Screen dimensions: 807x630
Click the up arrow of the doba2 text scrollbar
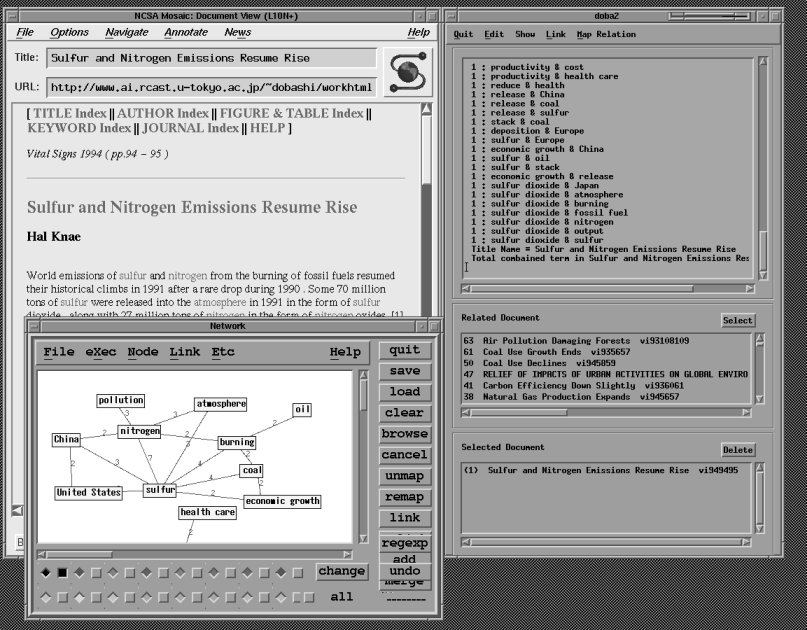coord(763,63)
